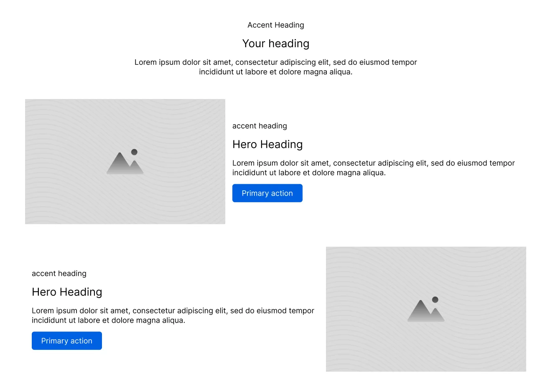The width and height of the screenshot is (560, 392).
Task: Select the right placeholder image thumbnail
Action: pyautogui.click(x=426, y=309)
